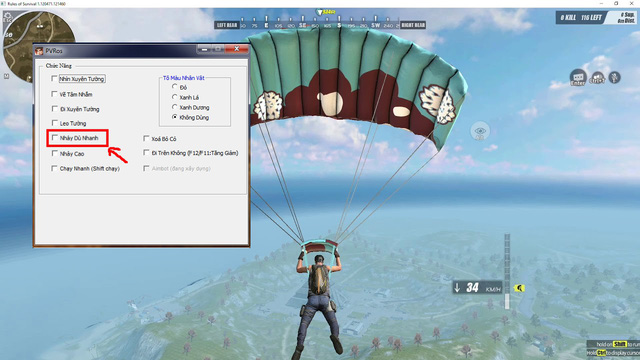The width and height of the screenshot is (640, 360).
Task: Minimize the Rules of Survival game window
Action: point(601,3)
